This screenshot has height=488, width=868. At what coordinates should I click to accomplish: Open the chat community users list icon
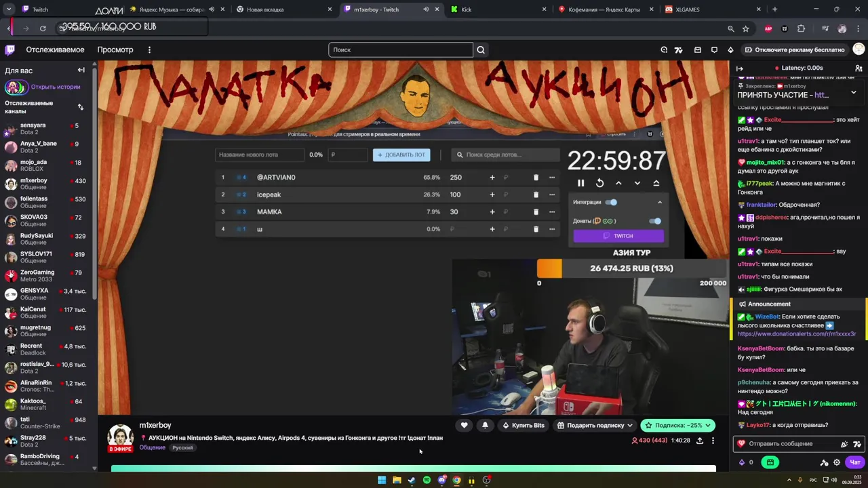[x=859, y=68]
